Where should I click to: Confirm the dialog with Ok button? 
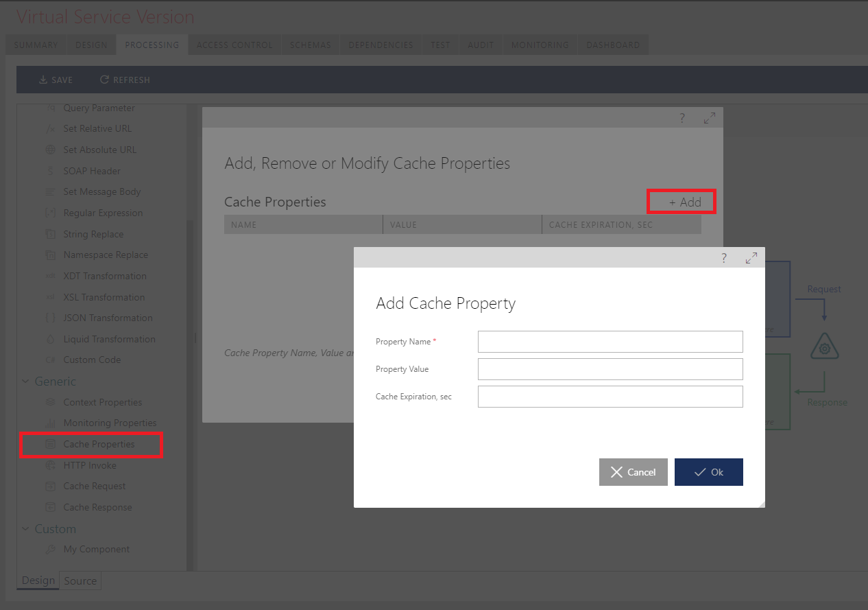point(708,471)
